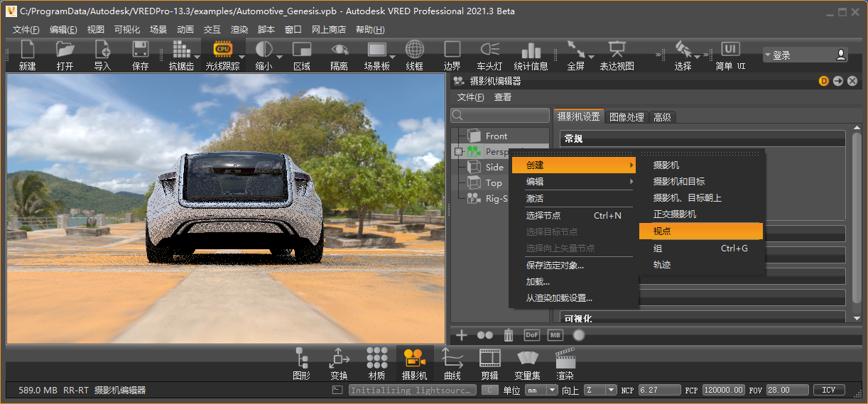Viewport: 868px width, 404px height.
Task: Click the 选择 selection tool icon
Action: click(x=683, y=50)
